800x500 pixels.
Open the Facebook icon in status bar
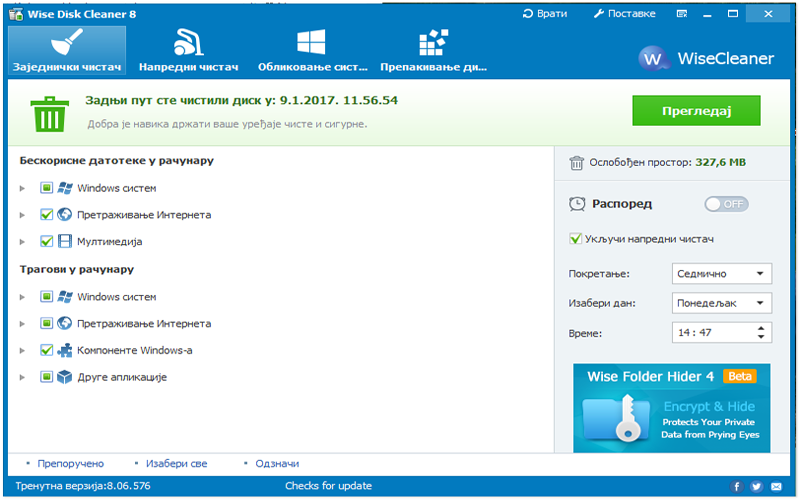(x=737, y=486)
